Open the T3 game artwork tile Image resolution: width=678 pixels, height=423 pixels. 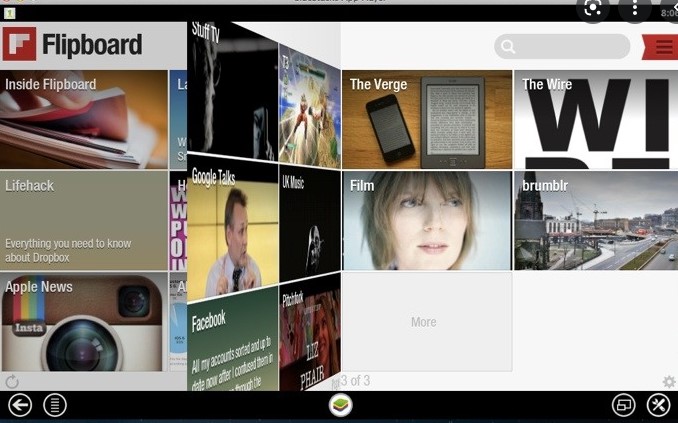click(310, 106)
